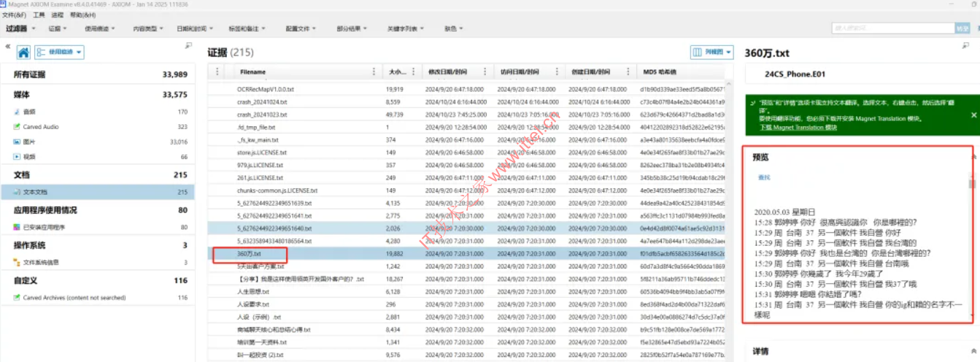
Task: Close the green translation notice banner
Action: 973,115
